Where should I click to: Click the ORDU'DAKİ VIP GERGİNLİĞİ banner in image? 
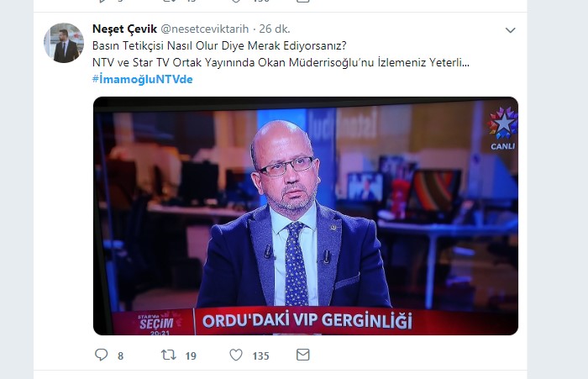pos(307,321)
